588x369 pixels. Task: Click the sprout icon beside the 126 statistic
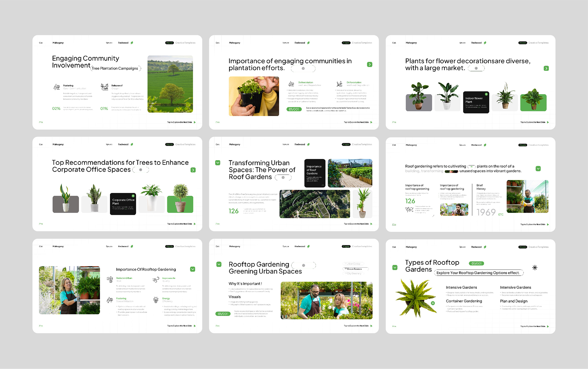coord(409,209)
